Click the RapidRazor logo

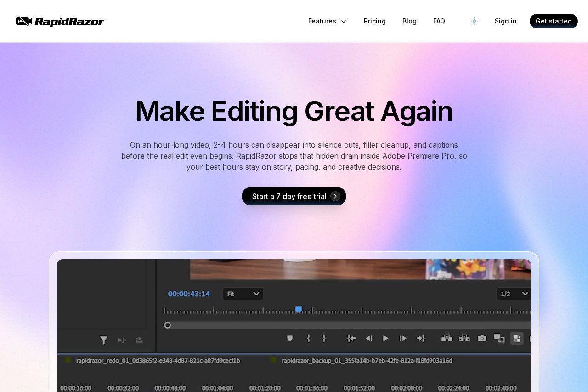(60, 21)
